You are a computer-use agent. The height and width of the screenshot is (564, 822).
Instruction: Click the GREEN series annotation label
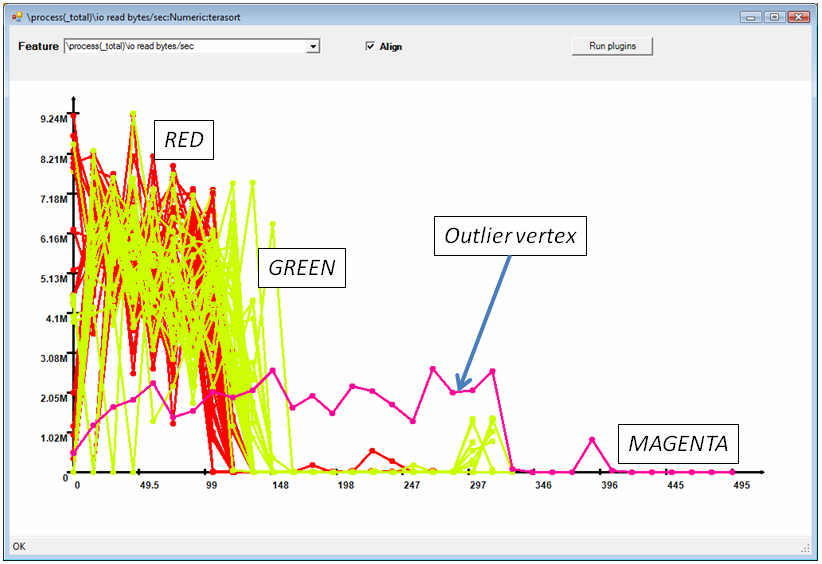click(301, 268)
